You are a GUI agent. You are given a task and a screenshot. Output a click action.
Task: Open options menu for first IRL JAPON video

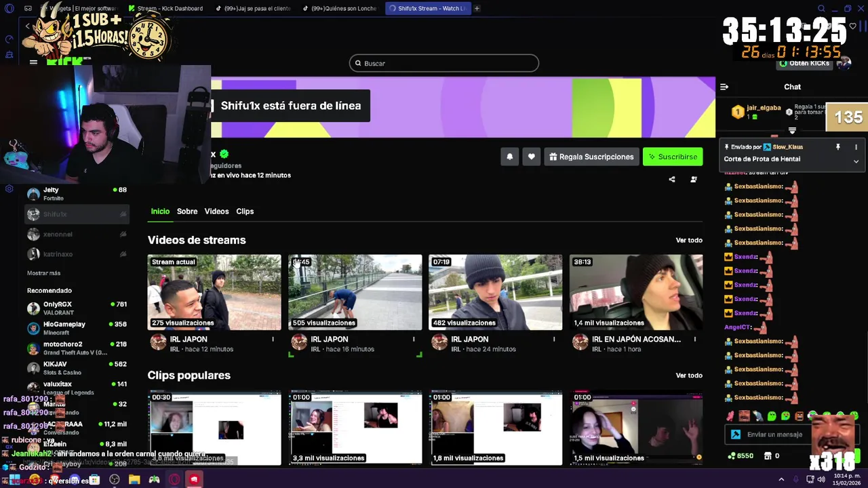point(273,339)
